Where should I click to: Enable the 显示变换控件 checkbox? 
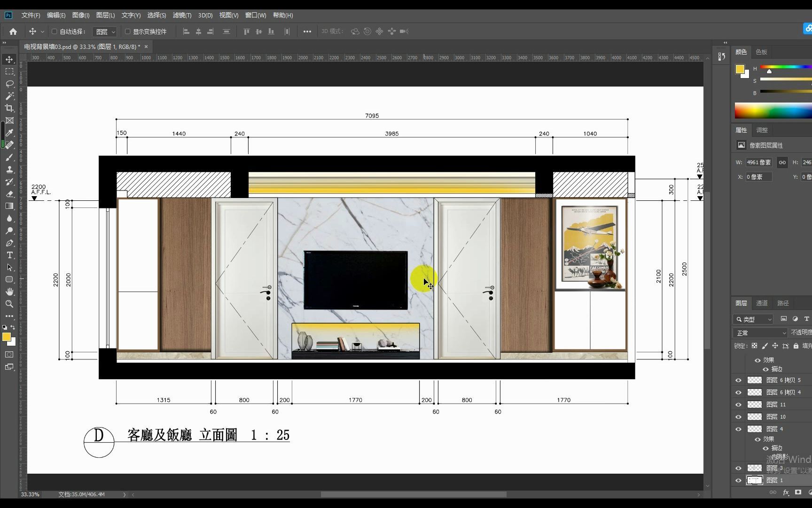[127, 32]
